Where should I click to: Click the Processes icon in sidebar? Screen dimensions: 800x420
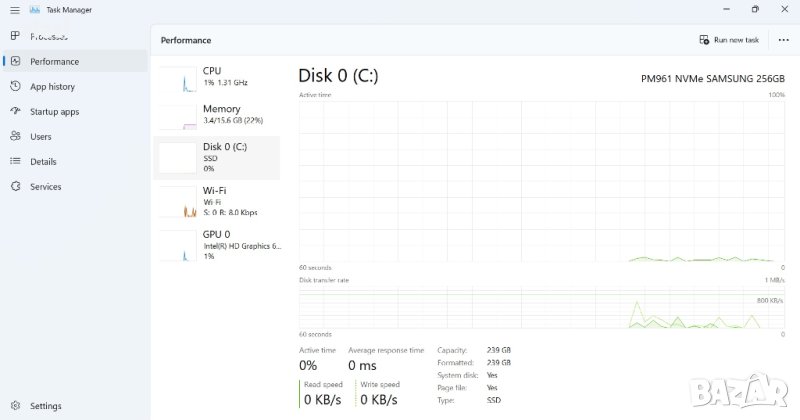(15, 36)
